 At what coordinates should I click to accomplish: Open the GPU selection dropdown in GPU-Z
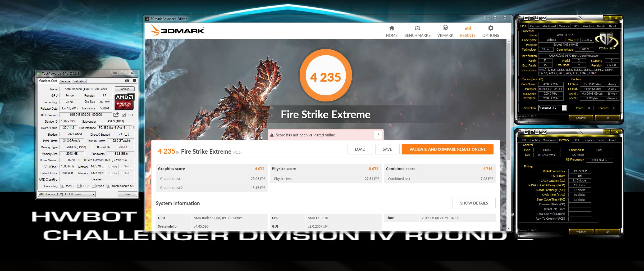click(x=67, y=194)
